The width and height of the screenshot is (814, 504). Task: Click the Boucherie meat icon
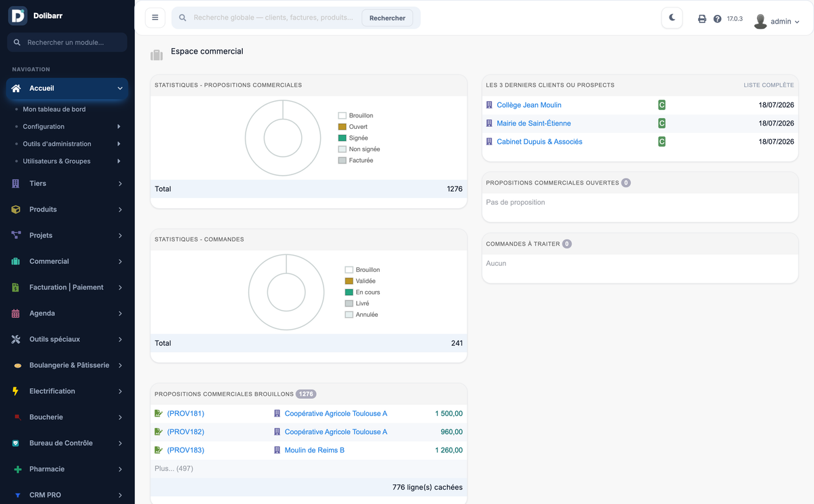coord(17,417)
